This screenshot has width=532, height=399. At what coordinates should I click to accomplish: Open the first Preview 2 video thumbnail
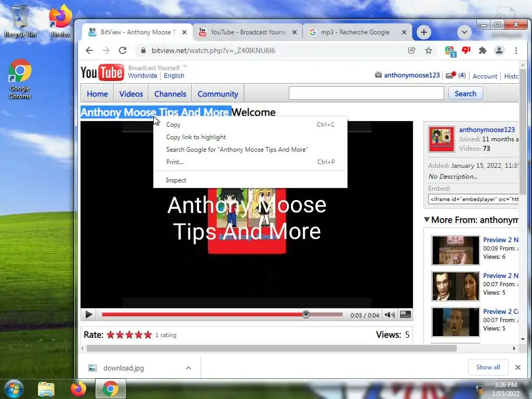click(455, 250)
